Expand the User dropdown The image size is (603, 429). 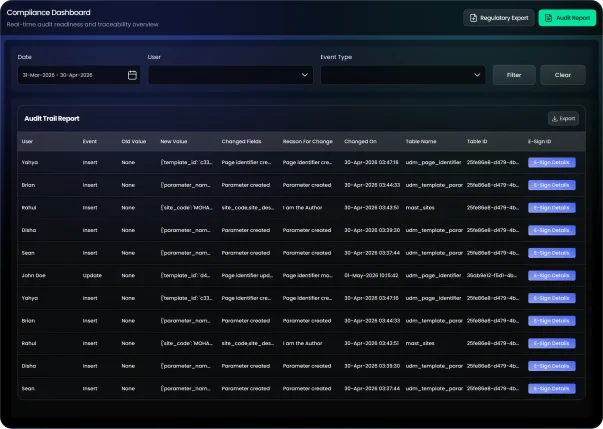click(231, 75)
